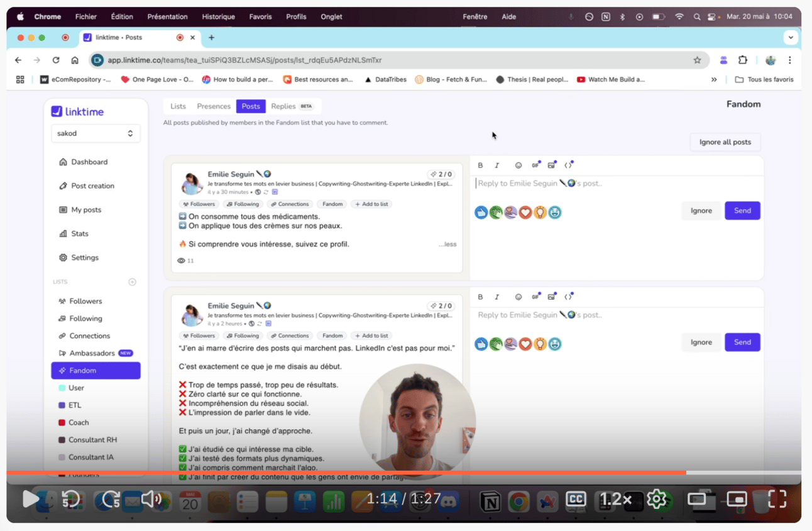Bookmark page with star in address bar

(x=697, y=60)
